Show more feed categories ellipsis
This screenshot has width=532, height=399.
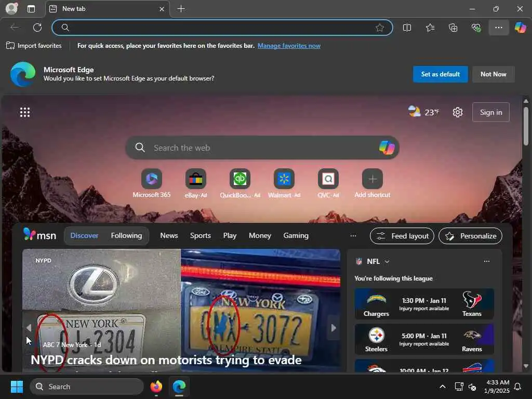[353, 235]
